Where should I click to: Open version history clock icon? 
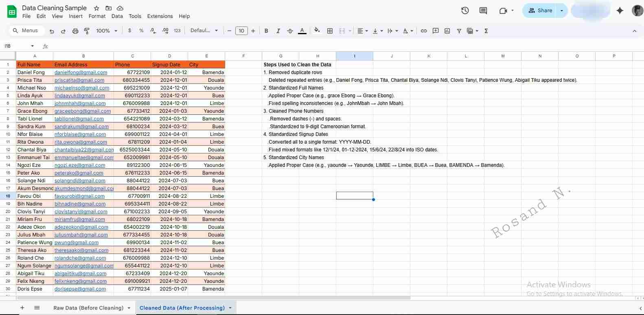(x=465, y=11)
